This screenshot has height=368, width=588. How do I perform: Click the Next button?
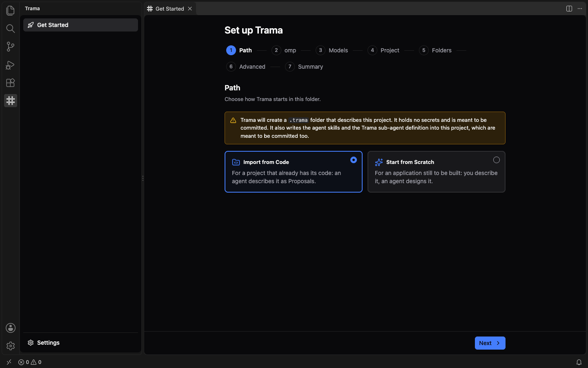490,343
